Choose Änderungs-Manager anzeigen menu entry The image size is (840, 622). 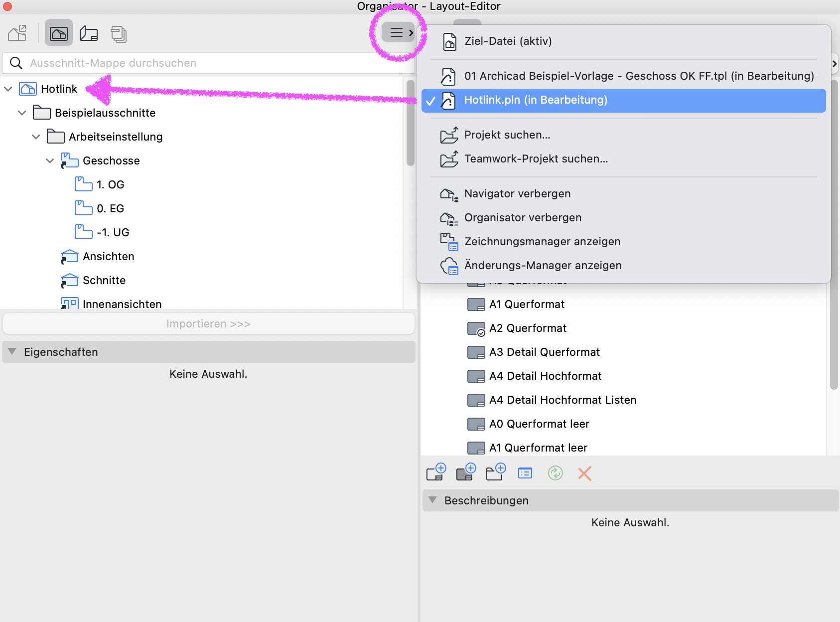(624, 266)
